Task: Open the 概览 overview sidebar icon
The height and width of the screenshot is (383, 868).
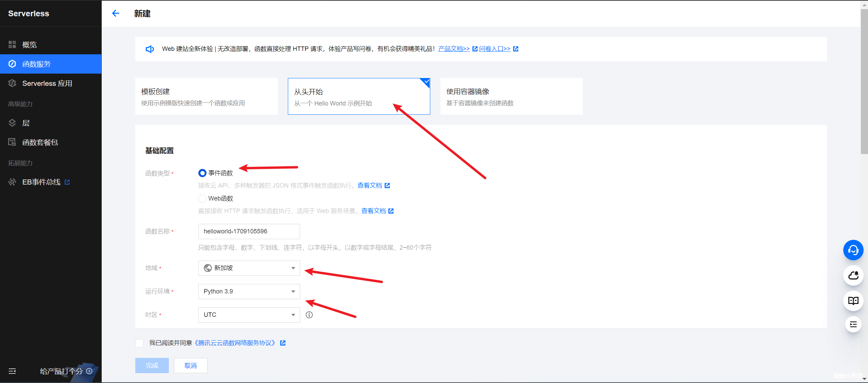Action: pos(29,44)
